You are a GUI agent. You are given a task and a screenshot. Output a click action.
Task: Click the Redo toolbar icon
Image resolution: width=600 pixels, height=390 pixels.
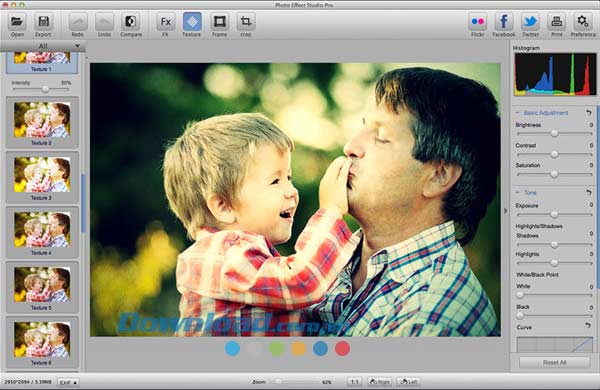pos(78,22)
